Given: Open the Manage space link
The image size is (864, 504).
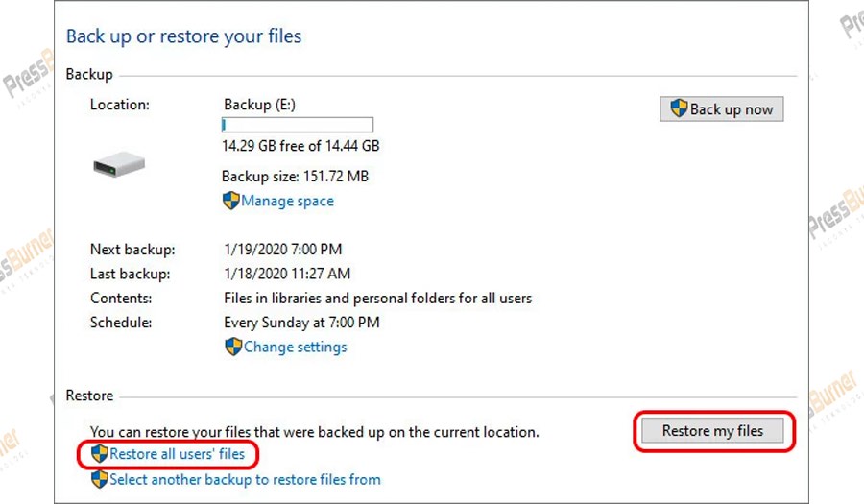Looking at the screenshot, I should [287, 201].
